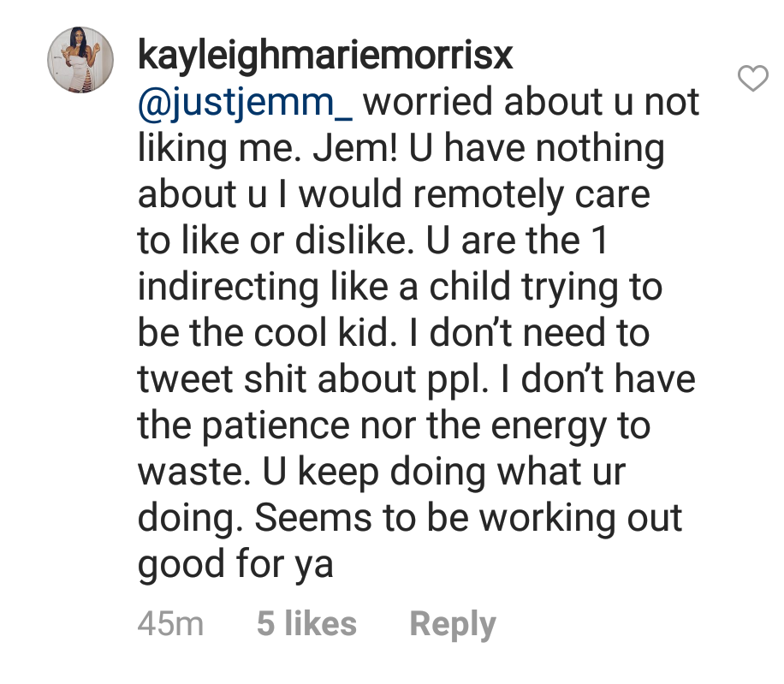The width and height of the screenshot is (784, 684).
Task: Click the phrase "U have nothing"
Action: 537,148
